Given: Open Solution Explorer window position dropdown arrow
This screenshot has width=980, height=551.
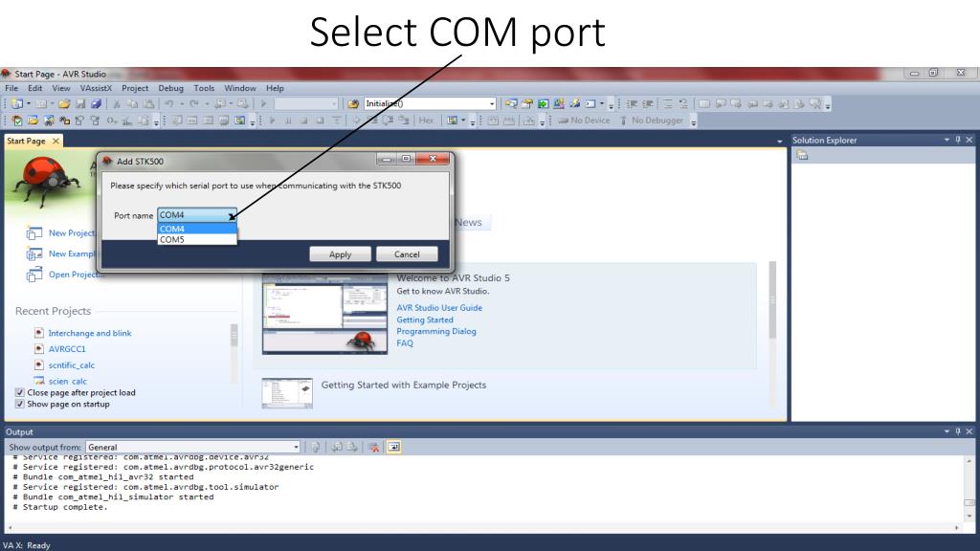Looking at the screenshot, I should pos(947,140).
